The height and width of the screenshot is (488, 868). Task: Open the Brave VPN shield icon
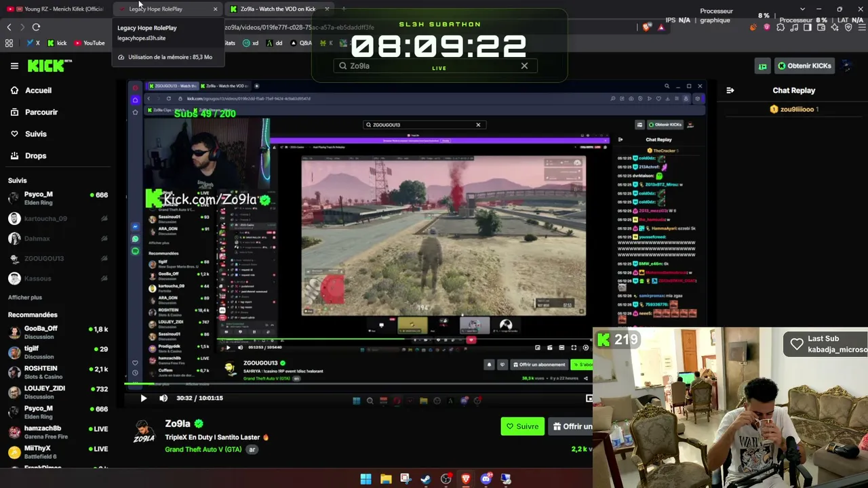pos(848,27)
